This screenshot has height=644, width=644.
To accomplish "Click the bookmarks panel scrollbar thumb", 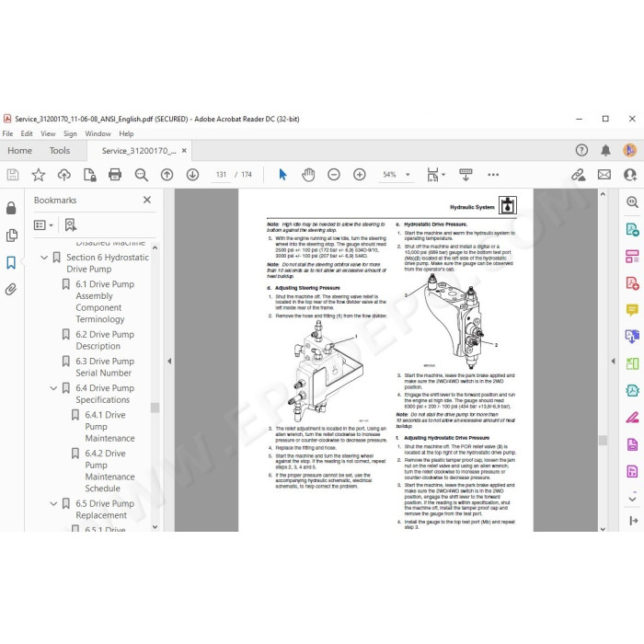I will click(155, 408).
